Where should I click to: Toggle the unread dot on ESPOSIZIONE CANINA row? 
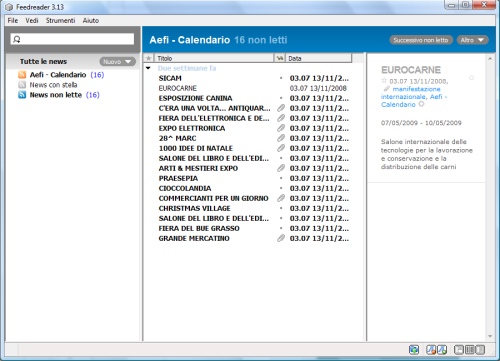[281, 98]
